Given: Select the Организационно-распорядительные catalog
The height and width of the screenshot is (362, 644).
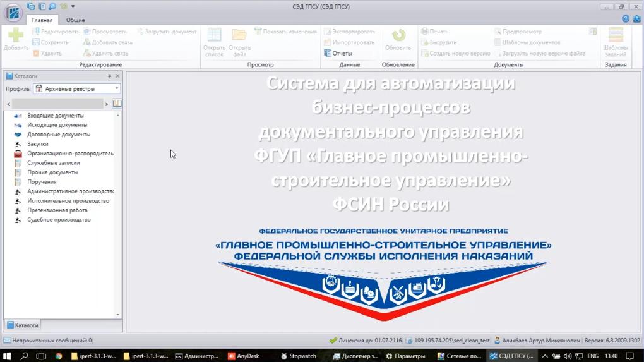Looking at the screenshot, I should (x=70, y=154).
